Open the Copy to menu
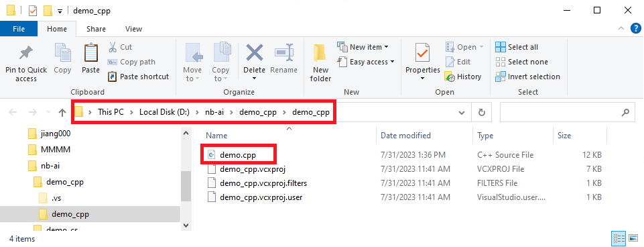The height and width of the screenshot is (247, 644). coord(220,62)
